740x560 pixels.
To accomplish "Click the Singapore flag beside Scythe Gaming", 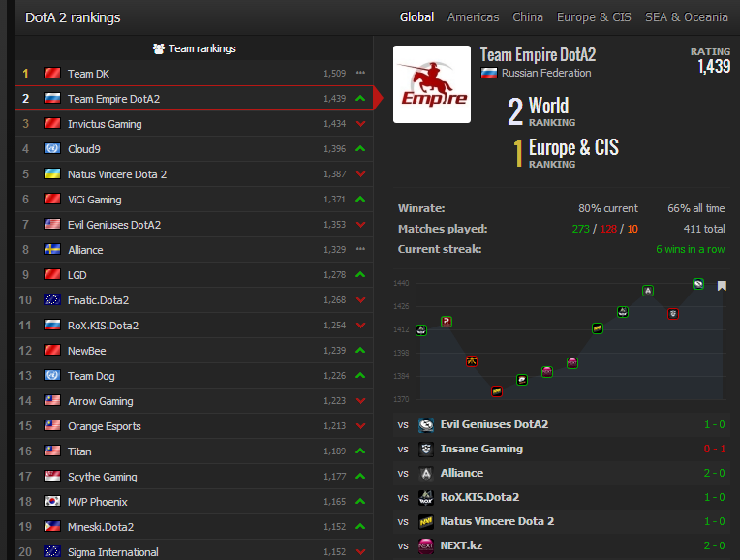I will tap(52, 476).
